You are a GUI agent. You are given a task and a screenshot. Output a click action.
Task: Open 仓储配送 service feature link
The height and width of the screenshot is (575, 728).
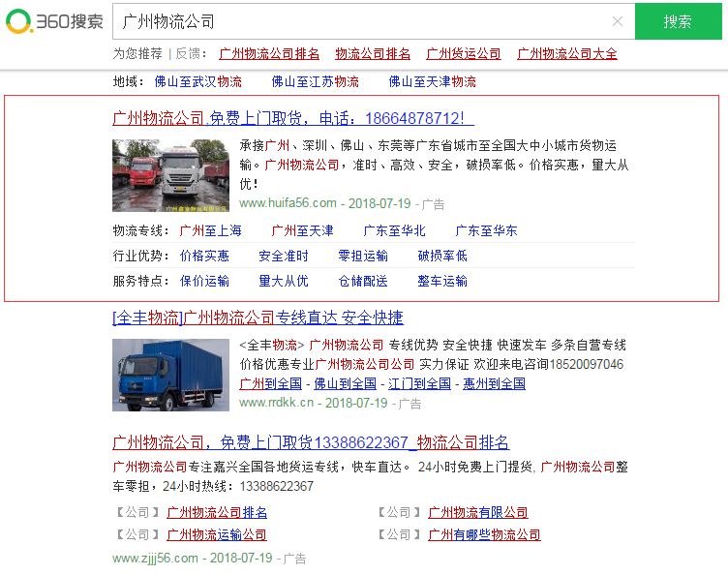coord(363,281)
